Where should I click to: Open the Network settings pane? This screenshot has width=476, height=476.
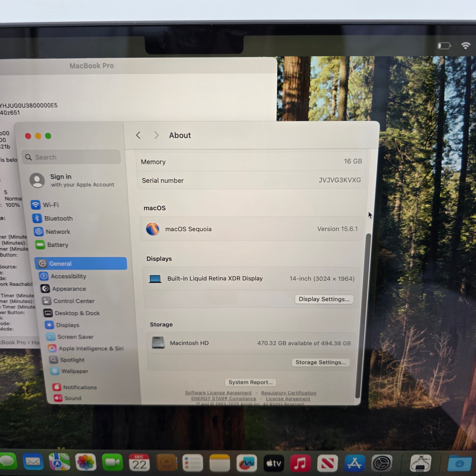tap(58, 232)
